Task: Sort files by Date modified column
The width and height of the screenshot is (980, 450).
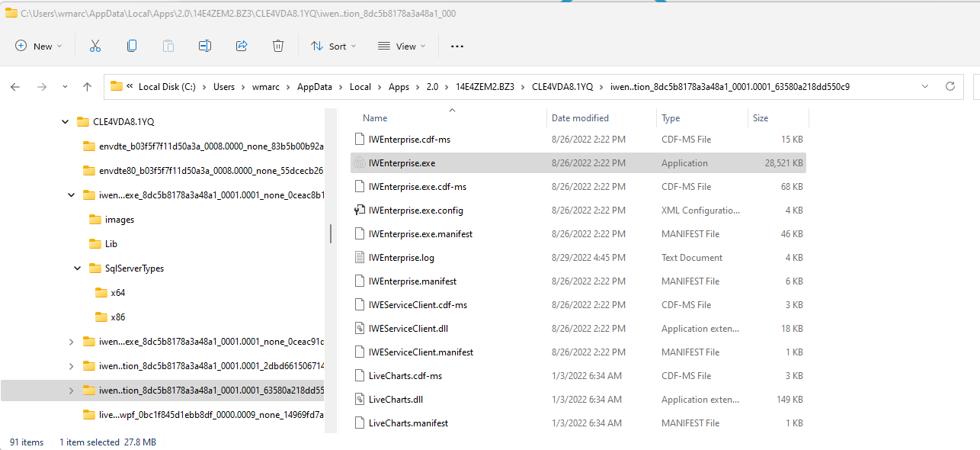Action: tap(580, 118)
